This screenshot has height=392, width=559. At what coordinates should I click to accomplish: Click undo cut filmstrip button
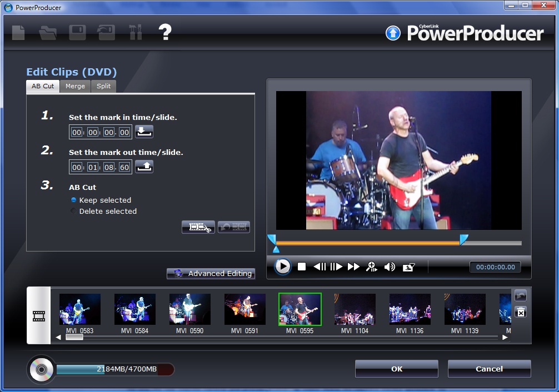coord(234,227)
